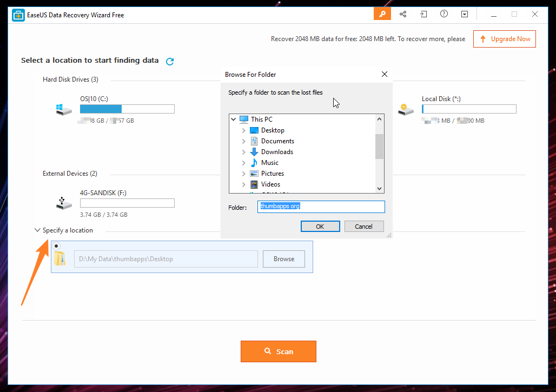Select the specify location radio button

point(56,245)
